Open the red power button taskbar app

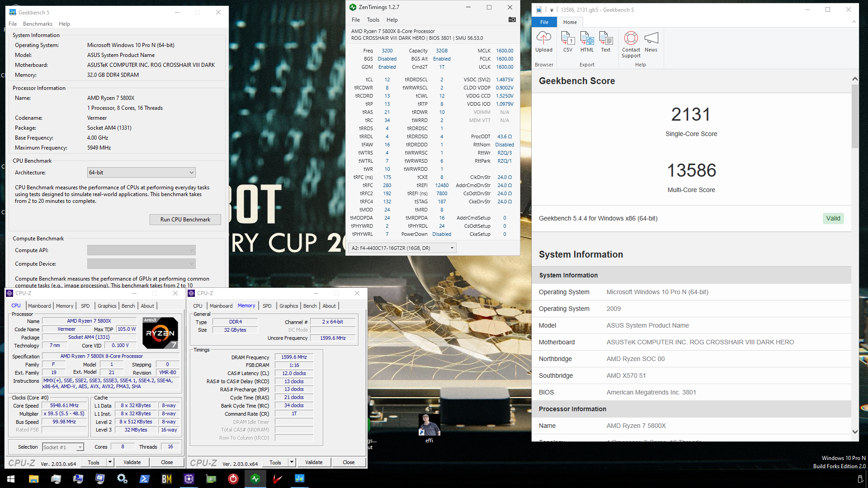[x=233, y=479]
